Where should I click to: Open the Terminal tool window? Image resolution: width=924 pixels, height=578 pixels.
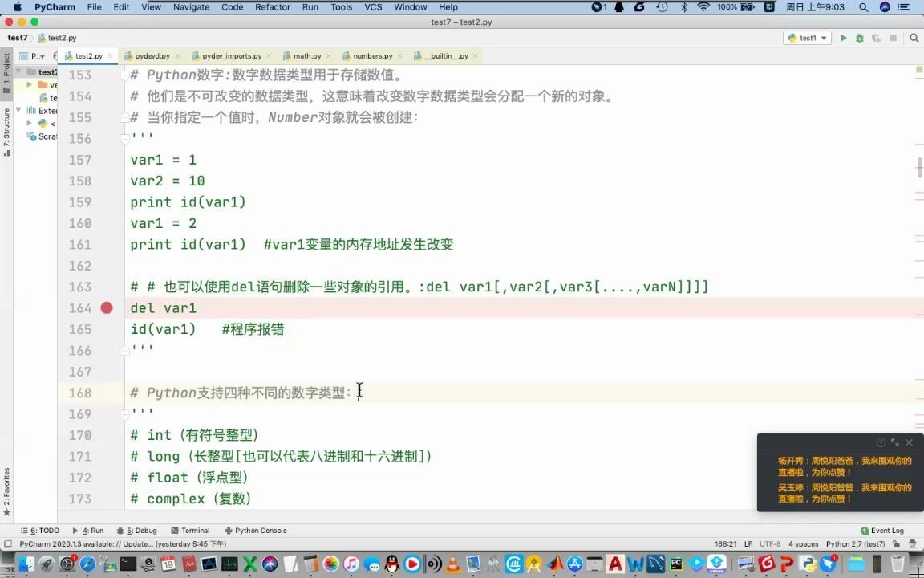[x=195, y=530]
